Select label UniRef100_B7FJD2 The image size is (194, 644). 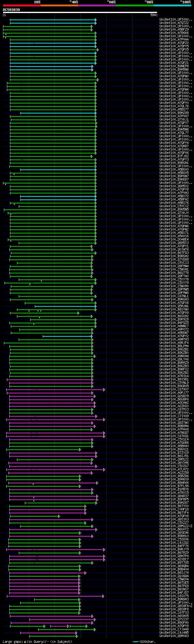click(174, 156)
